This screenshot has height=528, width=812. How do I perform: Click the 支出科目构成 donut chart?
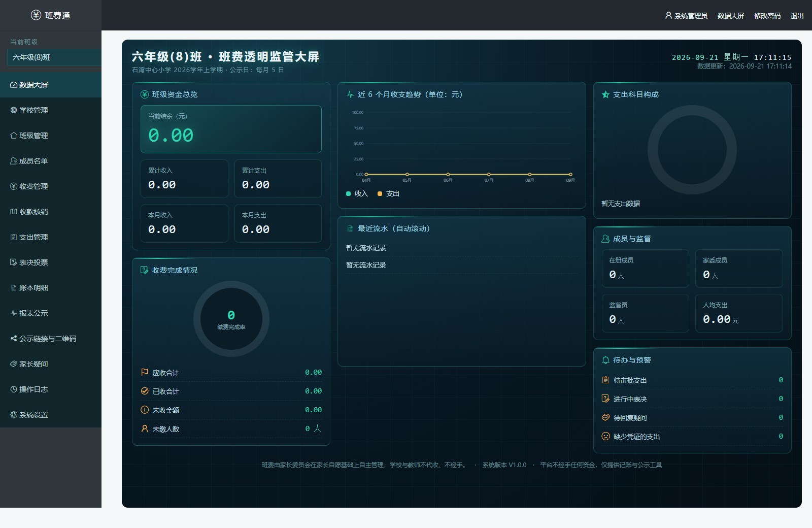click(x=692, y=150)
